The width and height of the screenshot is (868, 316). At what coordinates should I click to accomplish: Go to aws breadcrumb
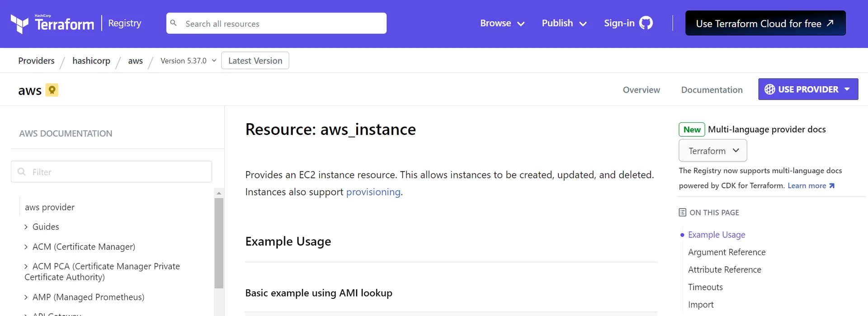[135, 61]
